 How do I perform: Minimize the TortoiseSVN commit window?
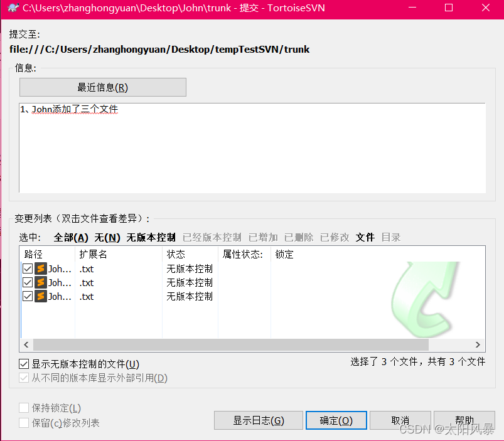click(412, 8)
